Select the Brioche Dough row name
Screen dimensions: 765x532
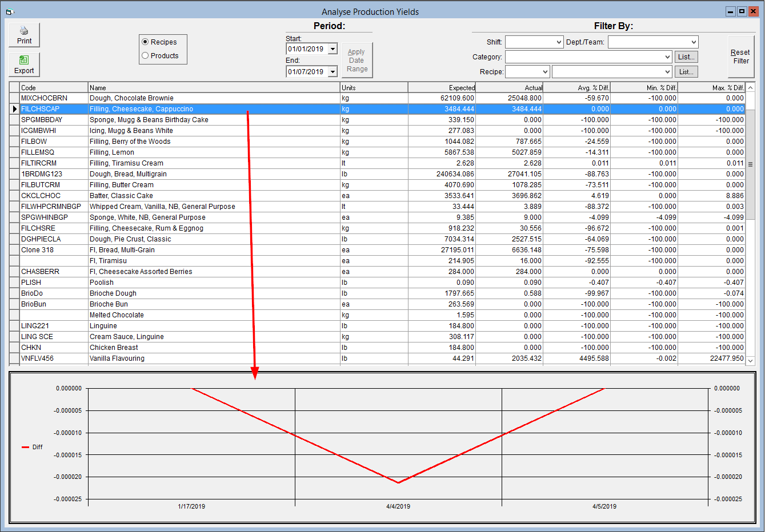(x=214, y=293)
